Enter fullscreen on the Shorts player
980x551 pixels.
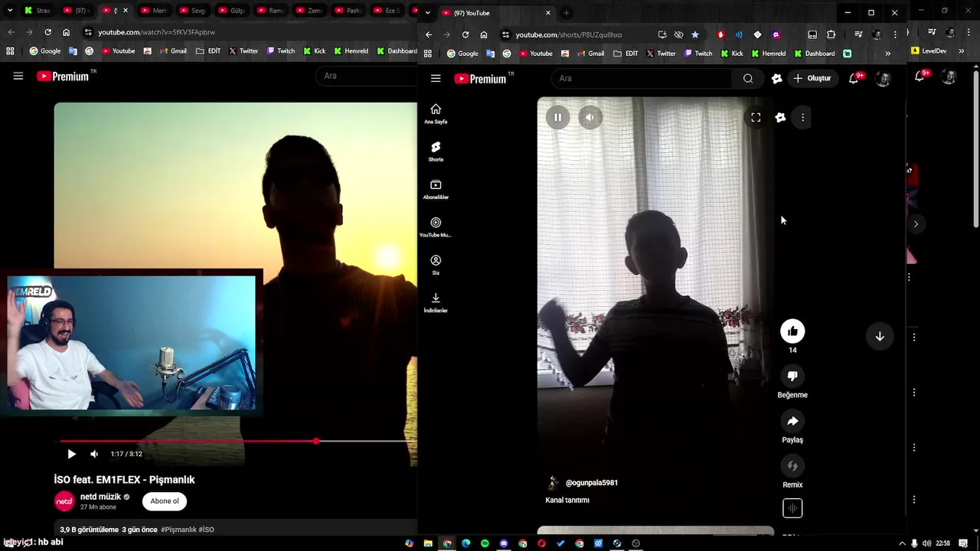pos(756,117)
